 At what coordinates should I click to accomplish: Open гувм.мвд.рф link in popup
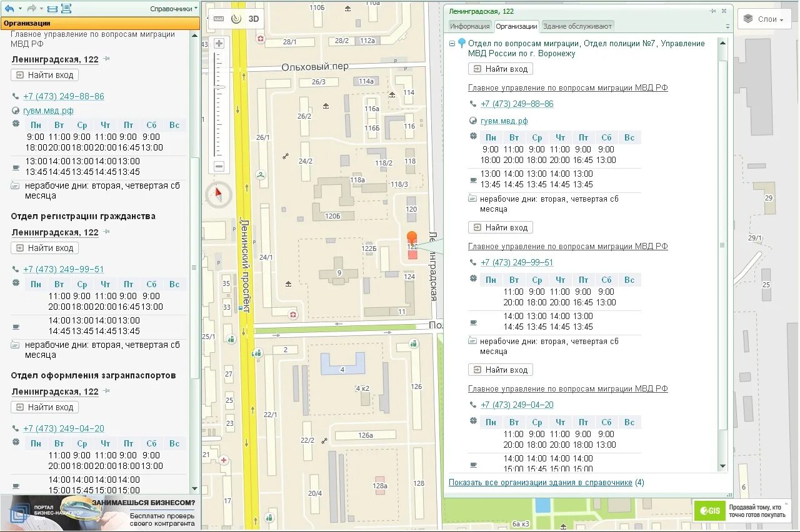tap(504, 121)
